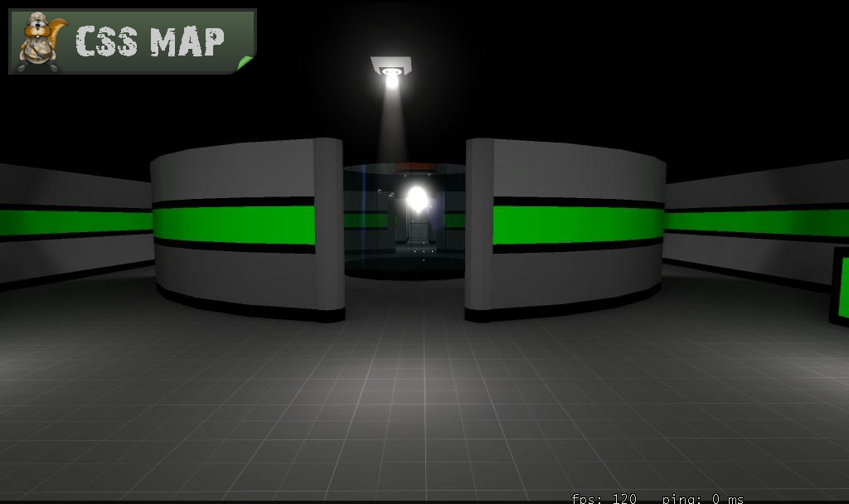Click the folded green corner of banner
This screenshot has height=504, width=849.
coord(245,63)
